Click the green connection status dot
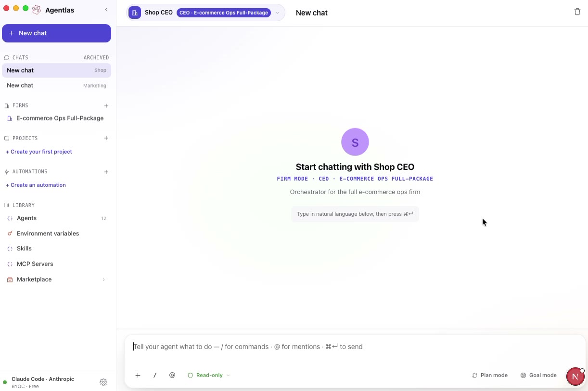The width and height of the screenshot is (588, 391). (5, 382)
